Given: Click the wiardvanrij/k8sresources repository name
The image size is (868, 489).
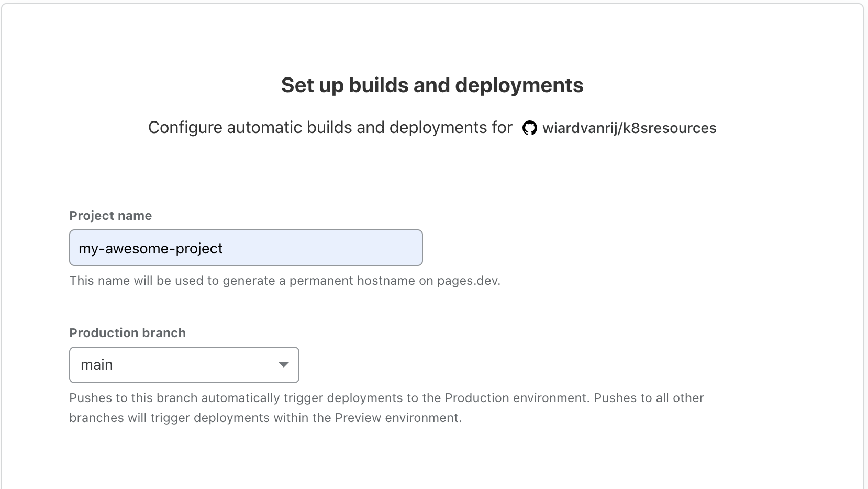Looking at the screenshot, I should [x=629, y=128].
